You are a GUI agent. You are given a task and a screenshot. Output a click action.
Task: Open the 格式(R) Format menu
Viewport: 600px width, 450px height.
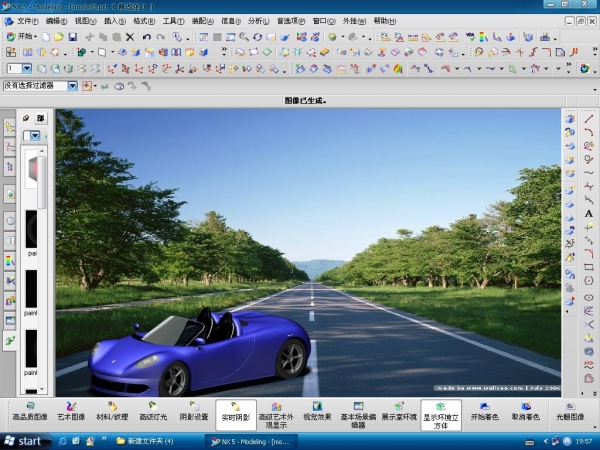(x=144, y=21)
